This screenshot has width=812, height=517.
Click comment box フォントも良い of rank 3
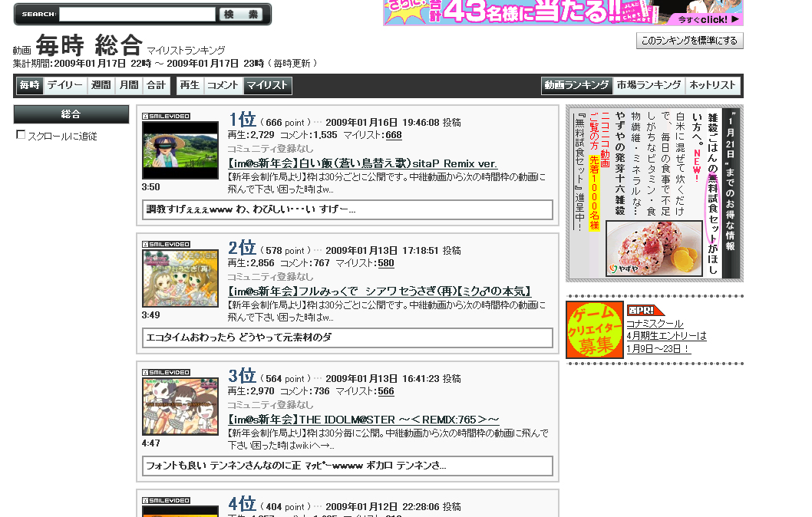pyautogui.click(x=348, y=466)
